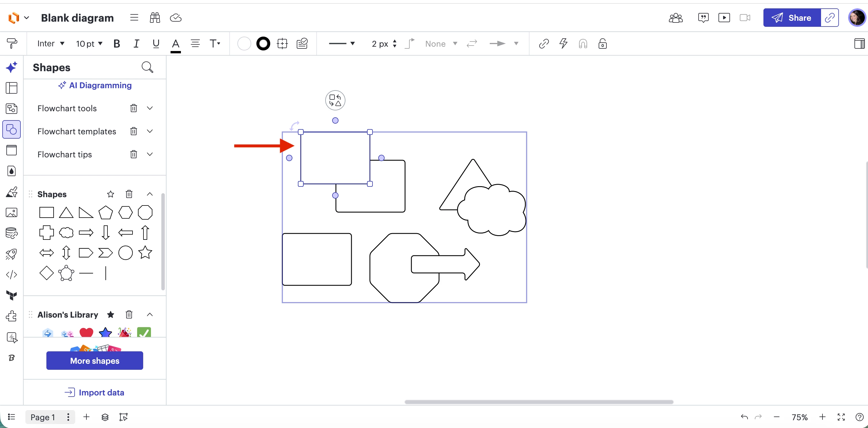Collapse the Alison's Library section
Viewport: 868px width, 428px height.
pyautogui.click(x=150, y=314)
